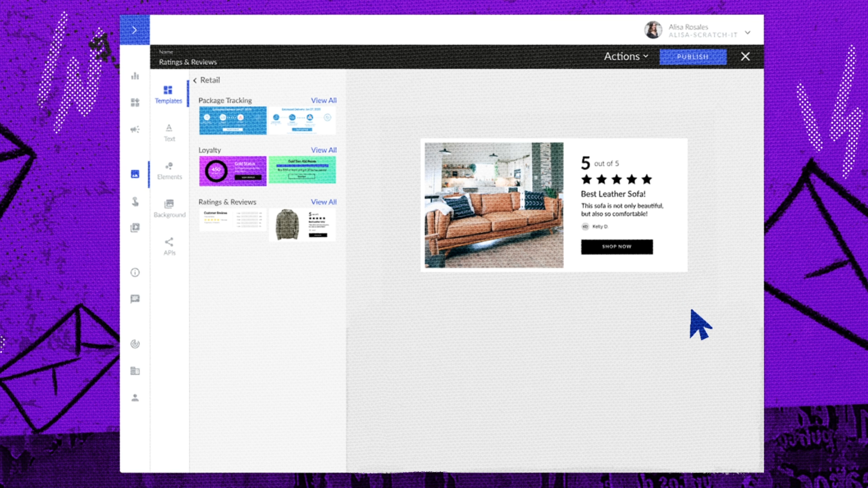Click the PUBLISH button
The image size is (868, 488).
(x=692, y=57)
